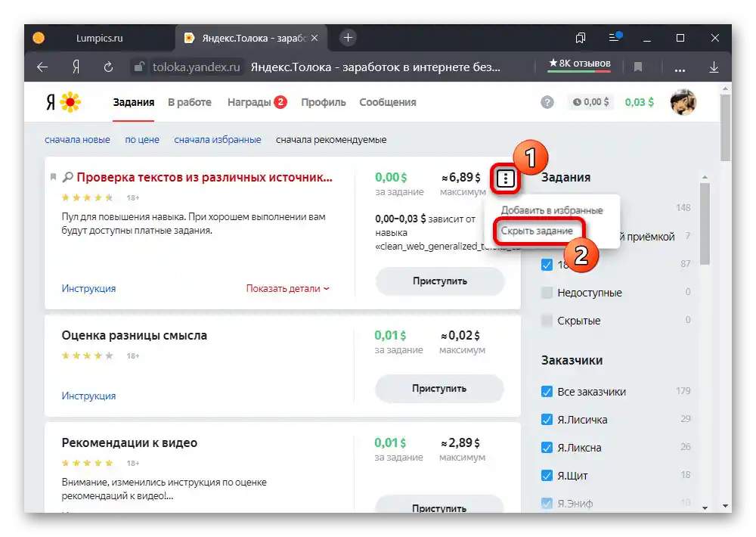Image resolution: width=756 pixels, height=537 pixels.
Task: Open the browser sidebar menu icon
Action: (x=615, y=37)
